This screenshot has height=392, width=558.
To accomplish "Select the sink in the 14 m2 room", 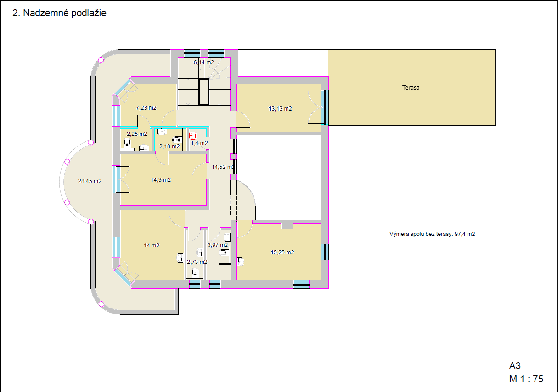I will (180, 258).
